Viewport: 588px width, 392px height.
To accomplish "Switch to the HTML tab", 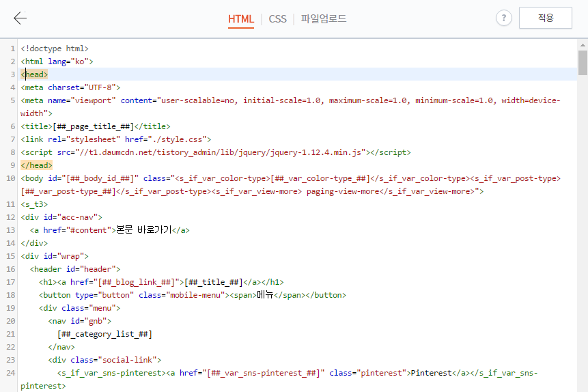I will pyautogui.click(x=241, y=18).
